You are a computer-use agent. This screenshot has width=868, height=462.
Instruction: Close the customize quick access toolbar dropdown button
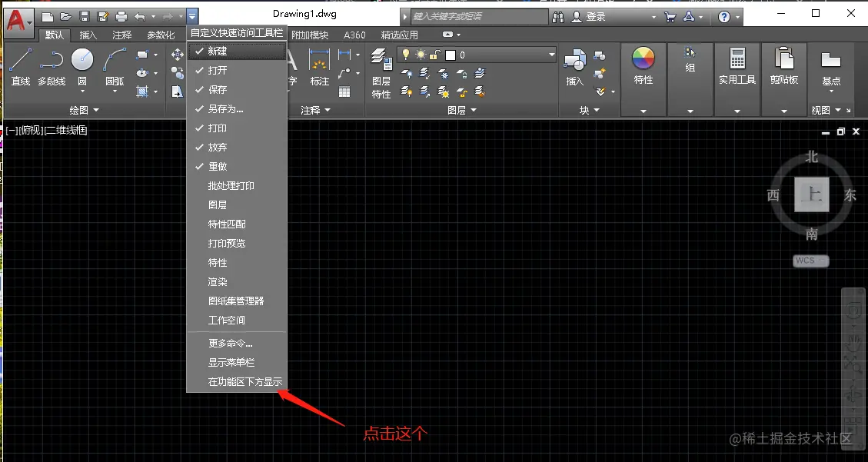(x=191, y=17)
